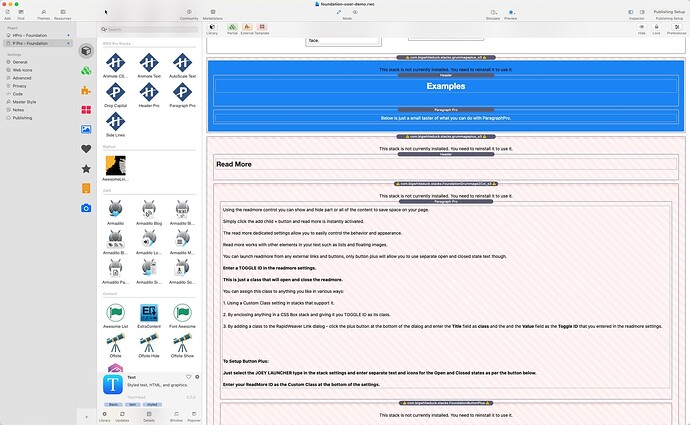The width and height of the screenshot is (690, 425).
Task: Select the AwesomeLin... stack thumbnail
Action: pyautogui.click(x=115, y=168)
